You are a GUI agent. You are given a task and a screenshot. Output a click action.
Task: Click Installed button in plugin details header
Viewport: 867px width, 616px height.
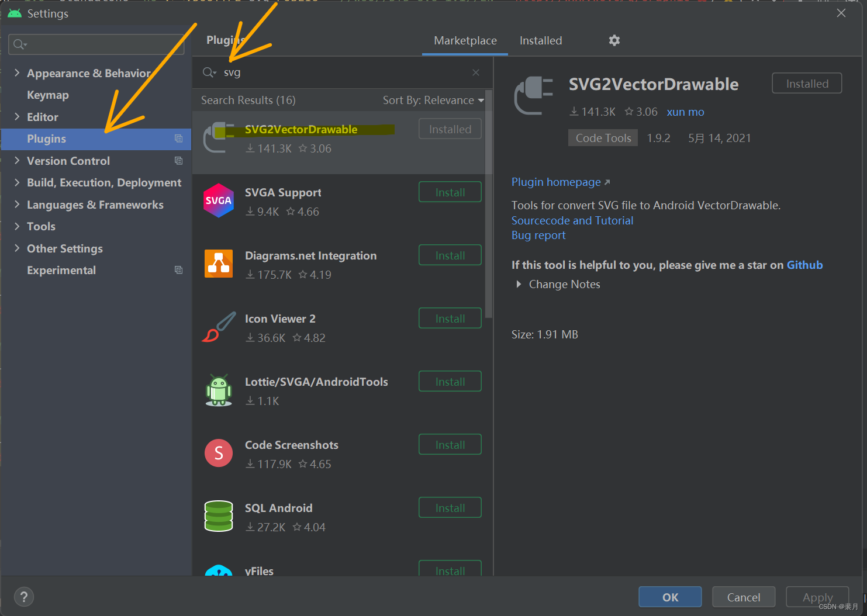click(x=807, y=84)
